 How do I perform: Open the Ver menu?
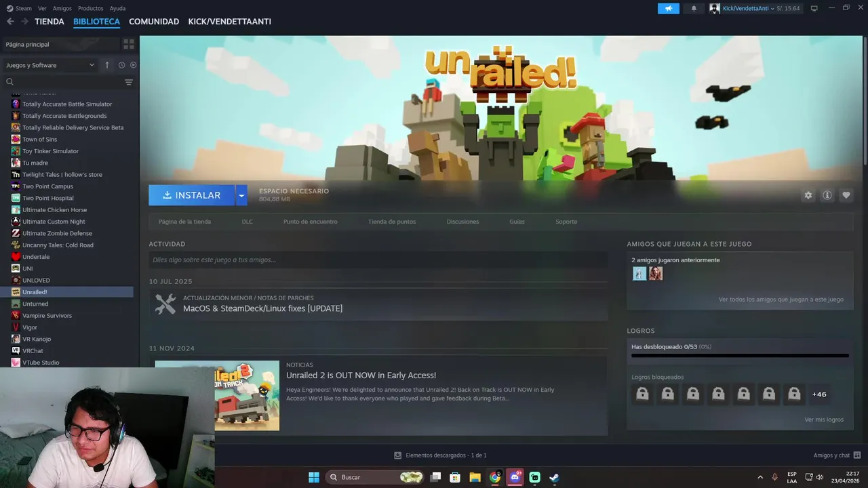[x=42, y=8]
